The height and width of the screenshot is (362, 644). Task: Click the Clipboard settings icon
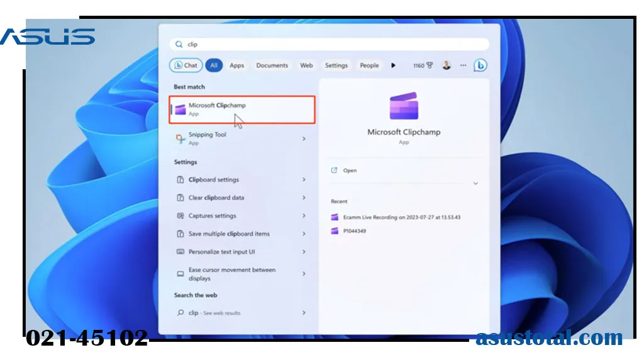coord(180,180)
